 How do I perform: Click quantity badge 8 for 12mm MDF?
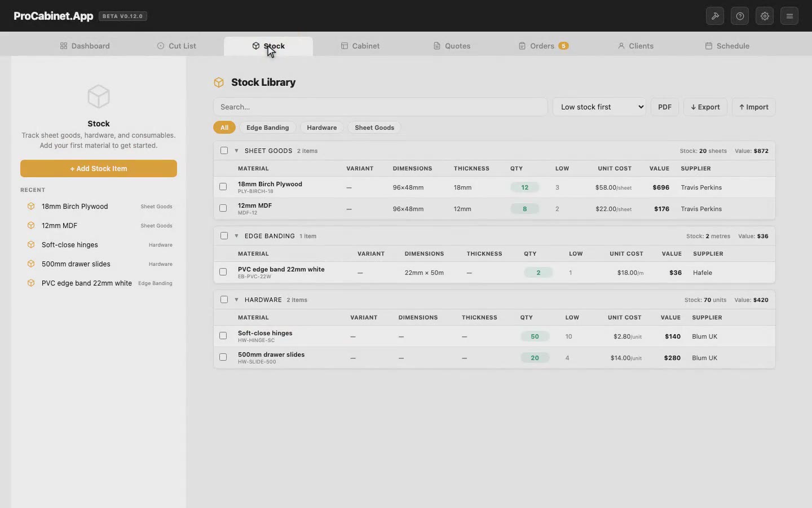tap(525, 209)
